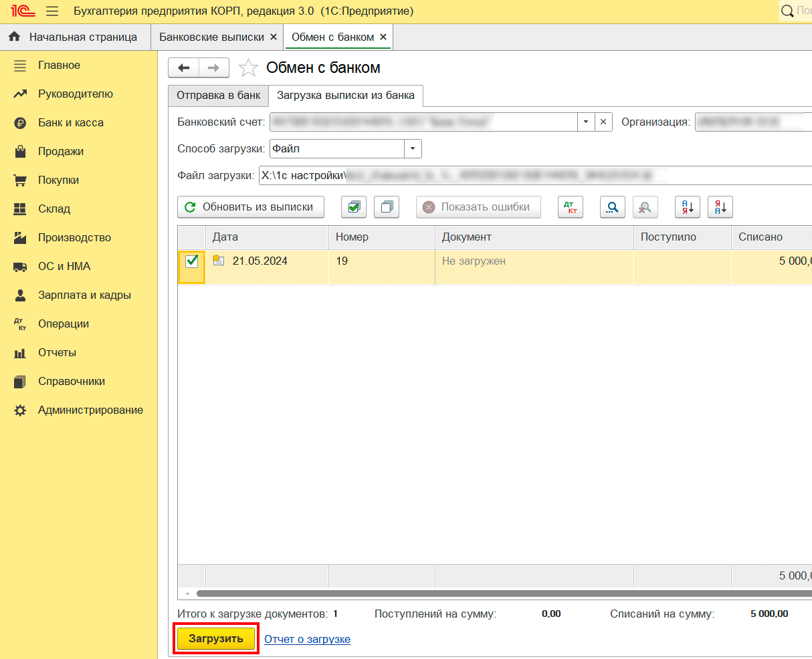Viewport: 812px width, 659px height.
Task: Add page to favorites with star icon
Action: 248,68
